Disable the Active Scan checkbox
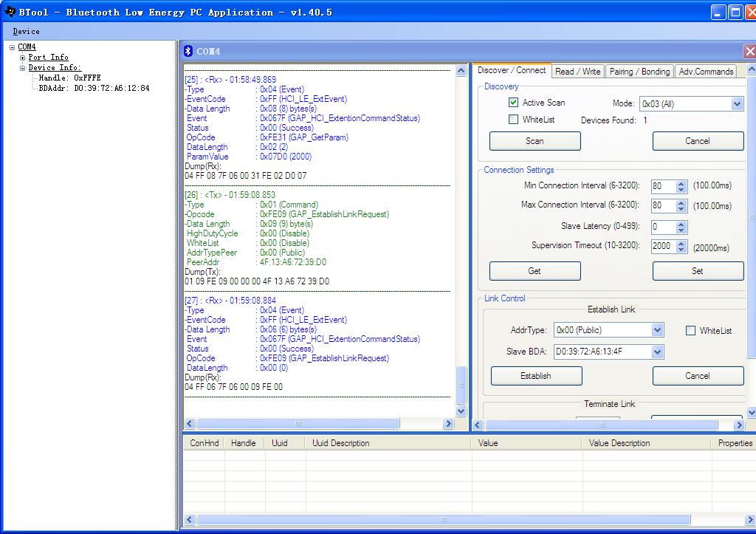This screenshot has width=756, height=534. point(513,103)
